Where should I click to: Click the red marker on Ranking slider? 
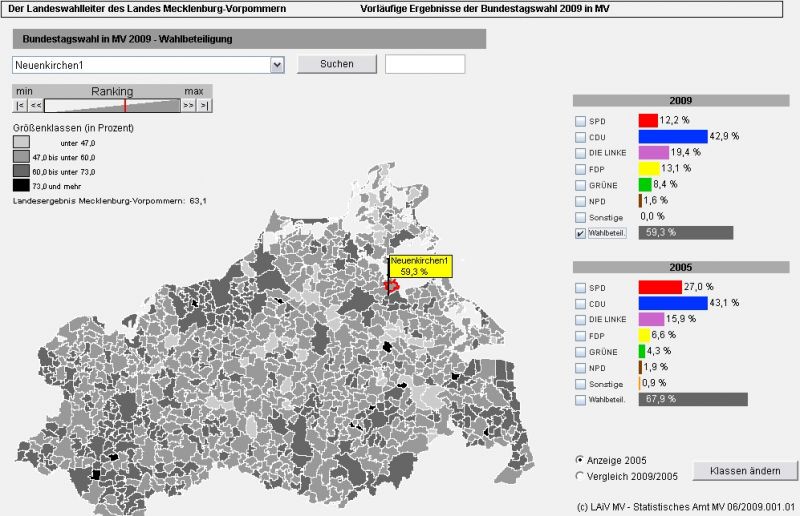coord(125,106)
